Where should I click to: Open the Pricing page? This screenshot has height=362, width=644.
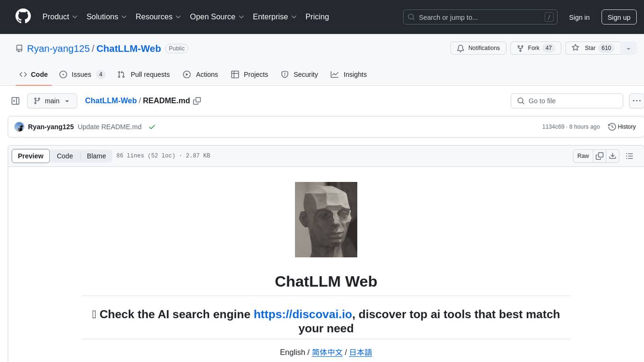point(317,17)
